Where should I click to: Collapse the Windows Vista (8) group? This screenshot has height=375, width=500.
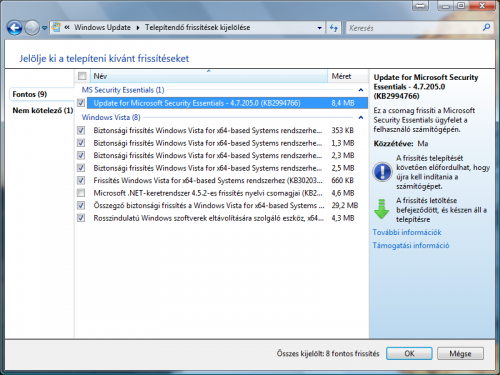[x=361, y=117]
